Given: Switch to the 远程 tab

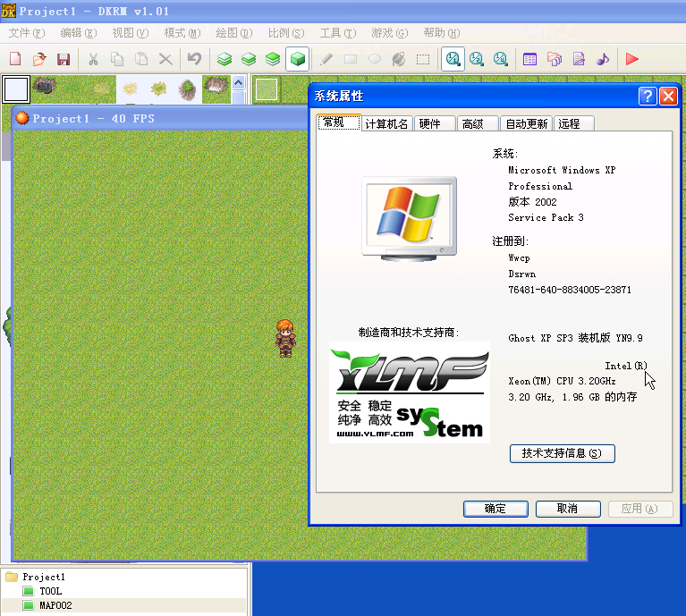Looking at the screenshot, I should pos(573,123).
